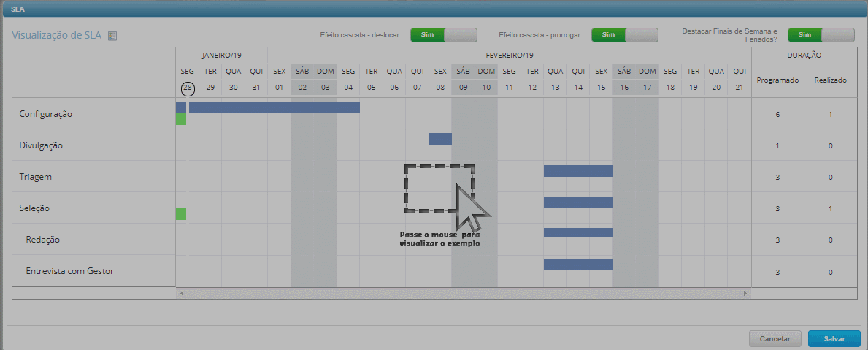Click the Entrevista com Gestor schedule bar
Viewport: 868px width, 350px height.
pos(578,265)
